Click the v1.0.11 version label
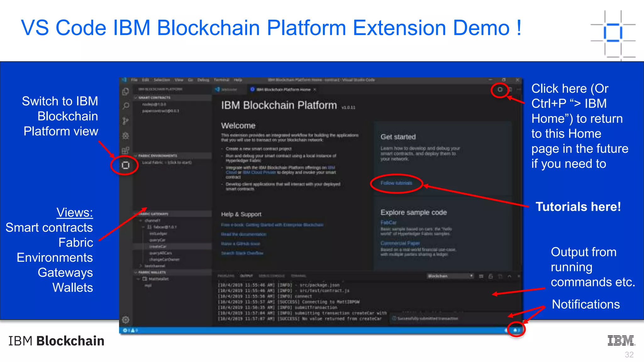The image size is (644, 362). (x=348, y=107)
